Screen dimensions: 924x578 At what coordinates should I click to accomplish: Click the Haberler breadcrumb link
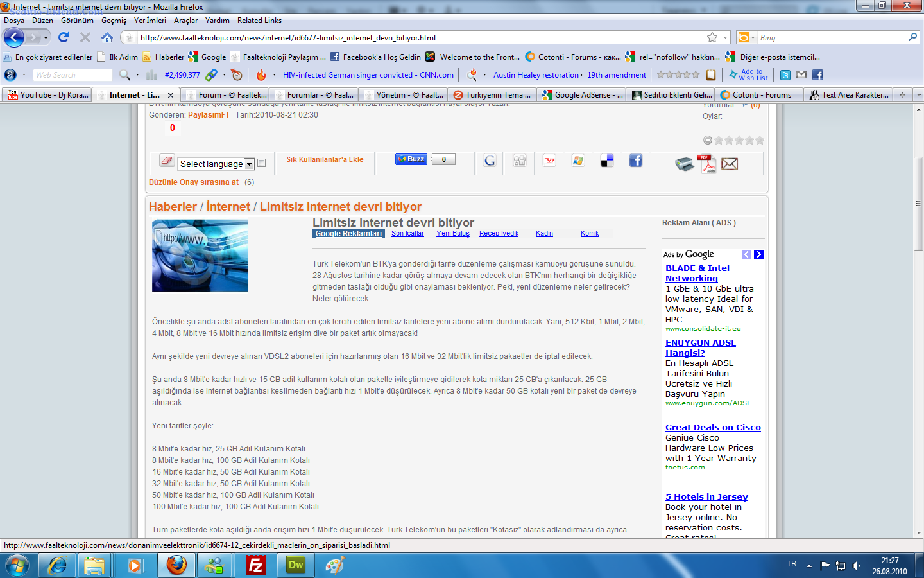[x=173, y=207]
